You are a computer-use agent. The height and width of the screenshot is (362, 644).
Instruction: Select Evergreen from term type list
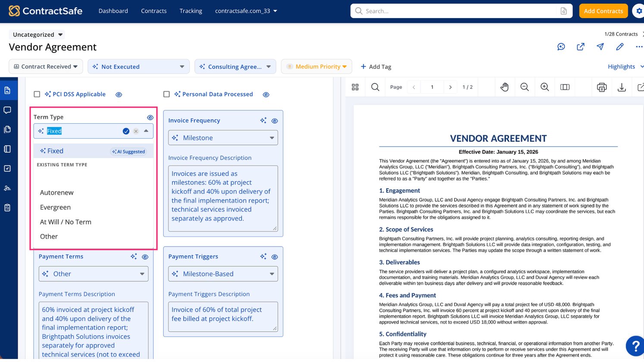55,207
